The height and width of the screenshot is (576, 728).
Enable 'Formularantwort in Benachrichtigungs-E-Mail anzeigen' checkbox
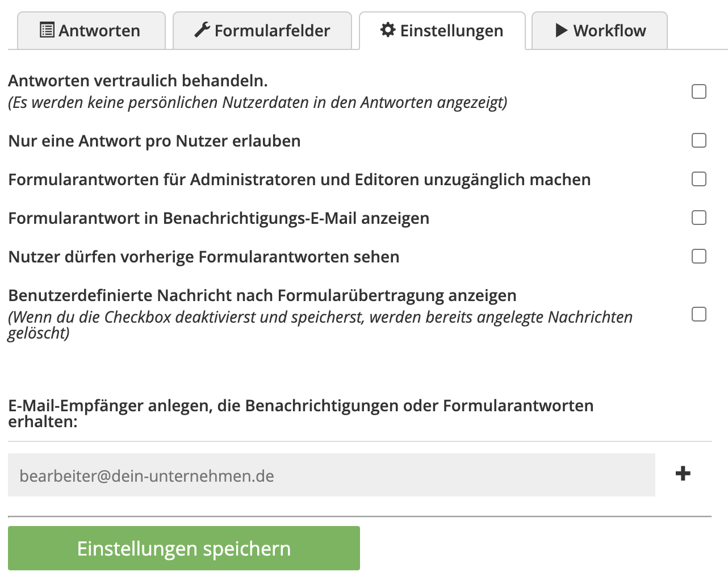(x=699, y=218)
